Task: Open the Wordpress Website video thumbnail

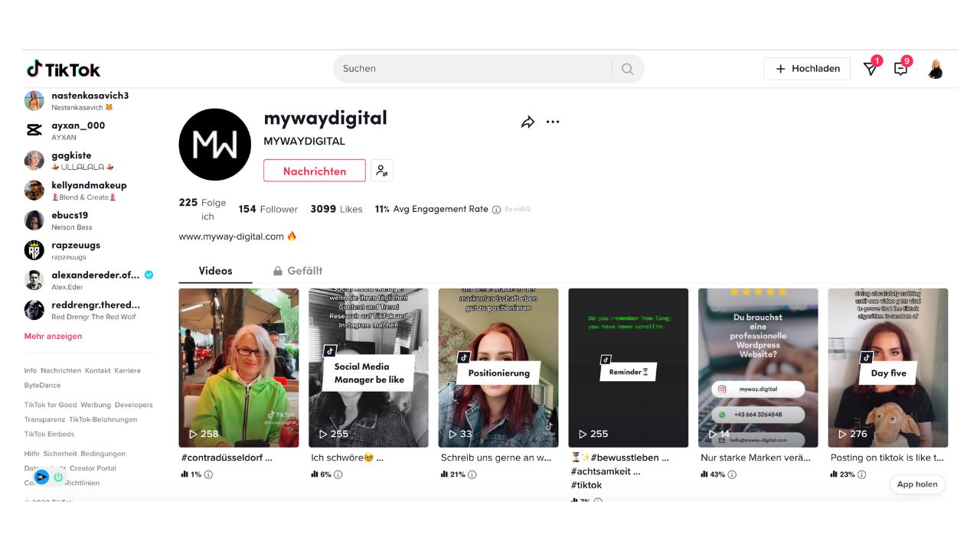Action: (758, 368)
